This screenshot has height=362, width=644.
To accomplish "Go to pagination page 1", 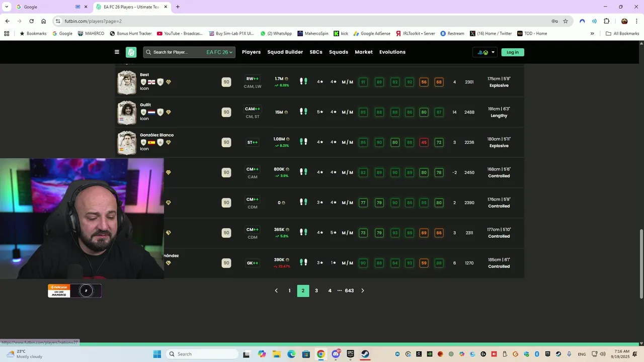I will pyautogui.click(x=289, y=291).
